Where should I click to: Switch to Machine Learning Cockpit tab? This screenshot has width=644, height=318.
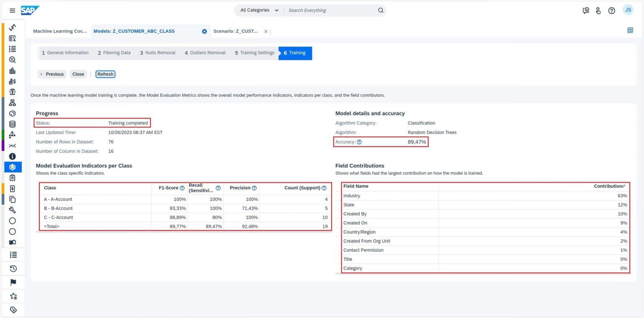click(60, 31)
